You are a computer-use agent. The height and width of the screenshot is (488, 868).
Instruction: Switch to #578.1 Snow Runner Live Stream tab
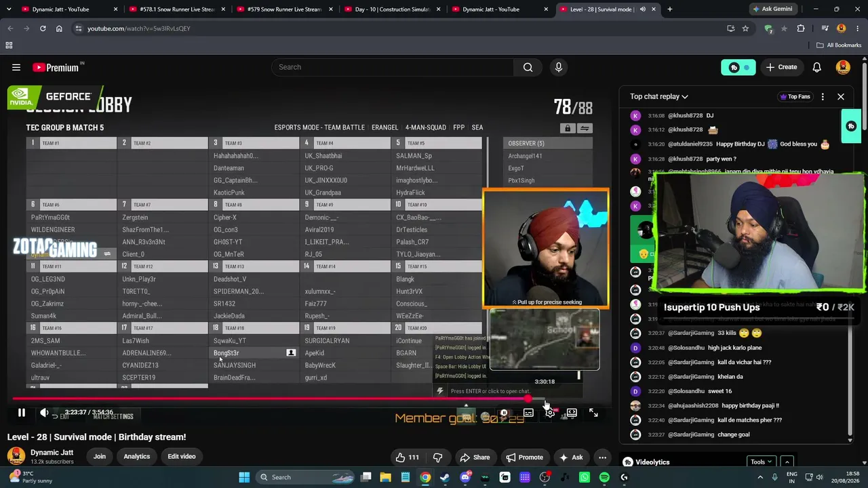(177, 9)
